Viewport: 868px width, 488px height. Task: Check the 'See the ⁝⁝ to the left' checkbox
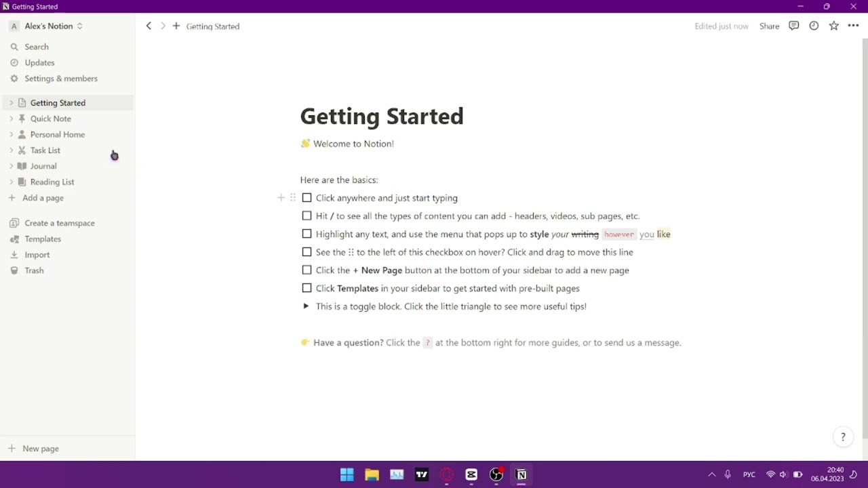tap(307, 252)
